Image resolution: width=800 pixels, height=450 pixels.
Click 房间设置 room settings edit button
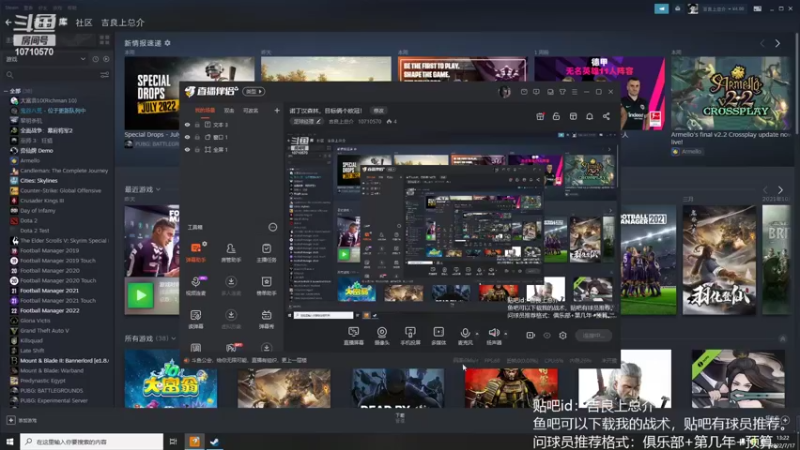307,121
